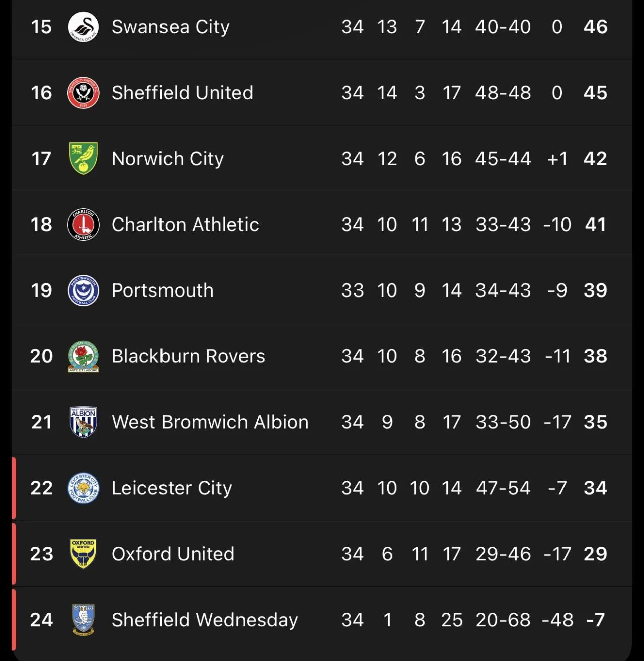Go to the Norwich City team page

point(168,159)
